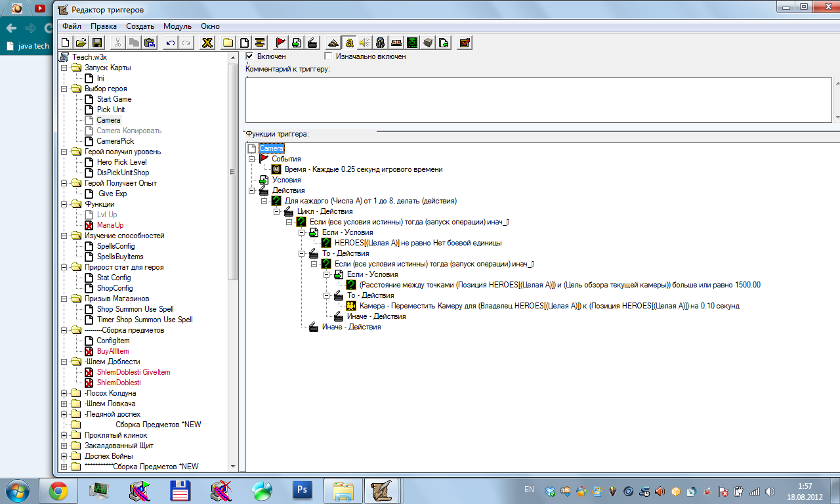Create a new map with the blank page icon
The image size is (840, 504).
[x=66, y=43]
